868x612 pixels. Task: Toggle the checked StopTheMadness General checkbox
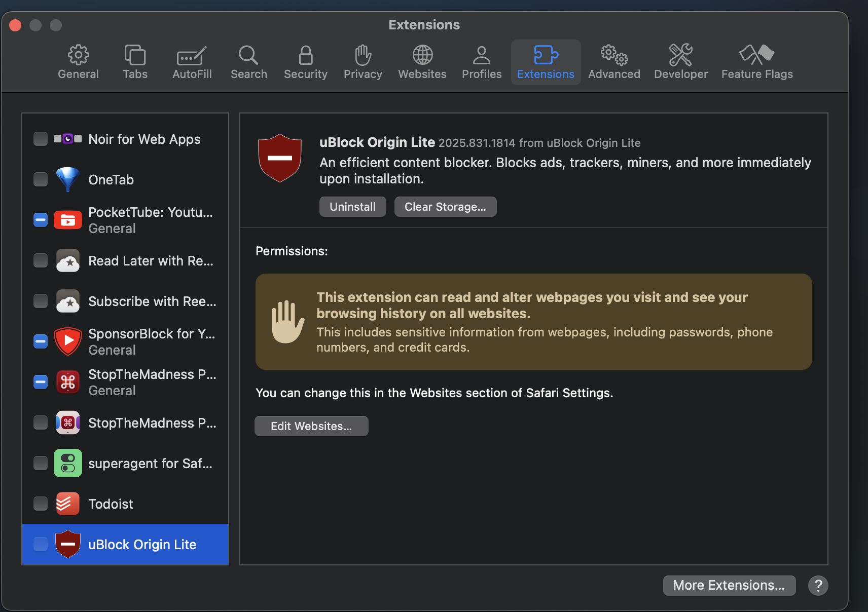41,382
